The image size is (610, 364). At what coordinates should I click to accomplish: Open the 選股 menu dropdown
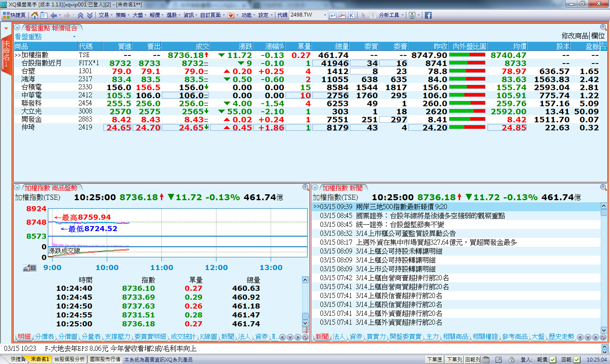click(174, 15)
